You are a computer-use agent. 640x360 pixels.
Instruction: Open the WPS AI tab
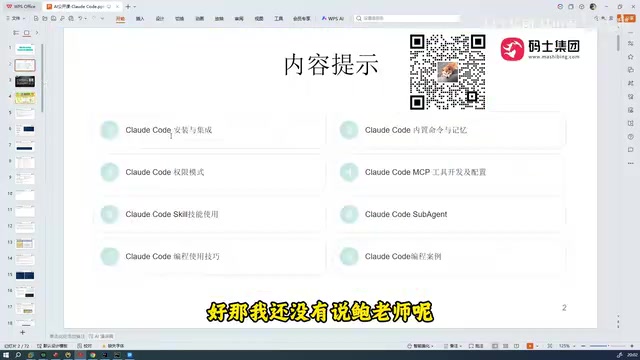(x=333, y=19)
